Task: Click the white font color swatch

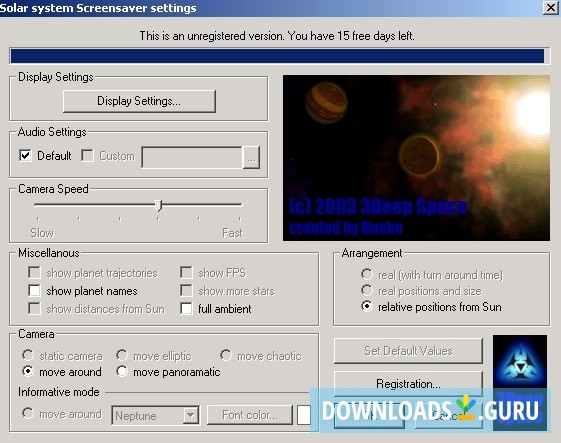Action: coord(304,415)
